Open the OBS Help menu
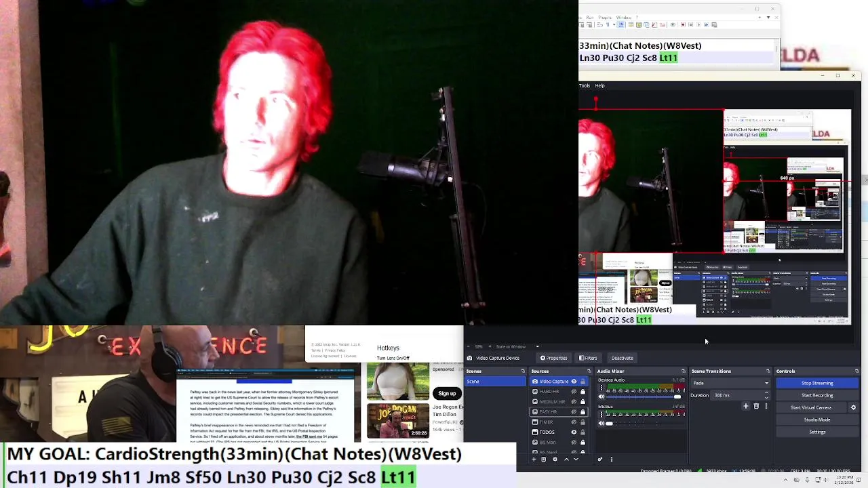The width and height of the screenshot is (868, 488). (x=599, y=85)
